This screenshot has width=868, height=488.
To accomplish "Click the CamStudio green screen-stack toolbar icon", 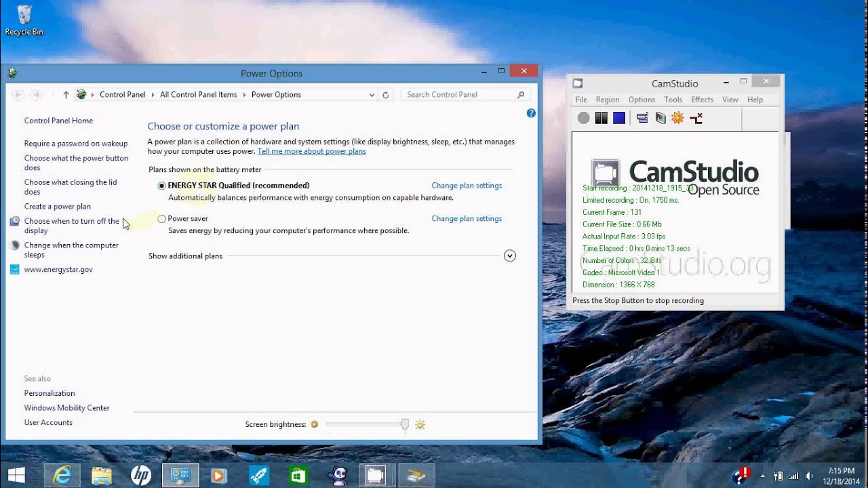I will [660, 118].
